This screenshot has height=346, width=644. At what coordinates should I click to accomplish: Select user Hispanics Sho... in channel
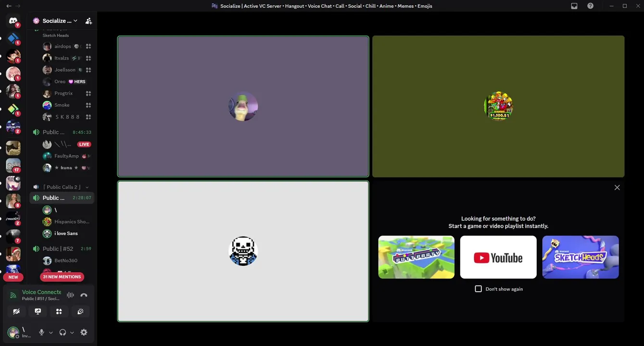point(67,222)
